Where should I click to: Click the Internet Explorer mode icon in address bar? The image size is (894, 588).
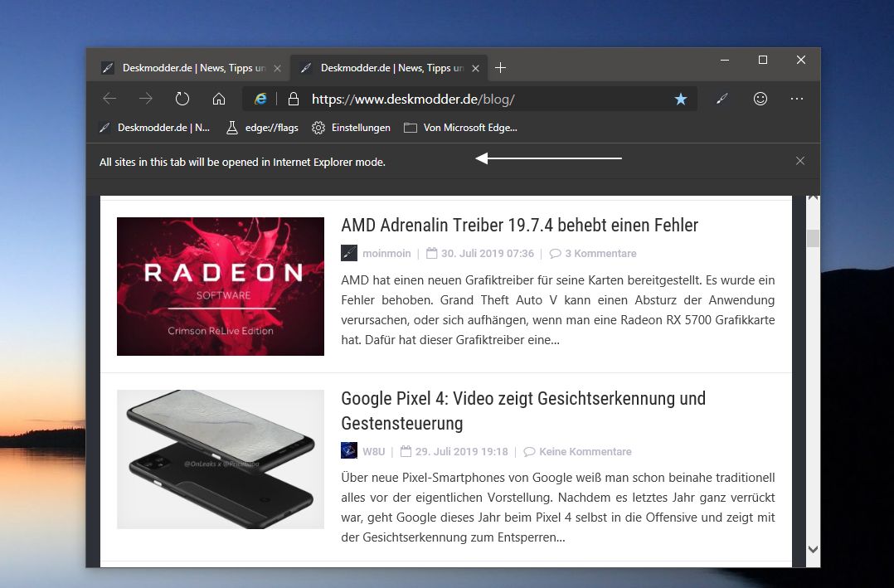(x=260, y=99)
